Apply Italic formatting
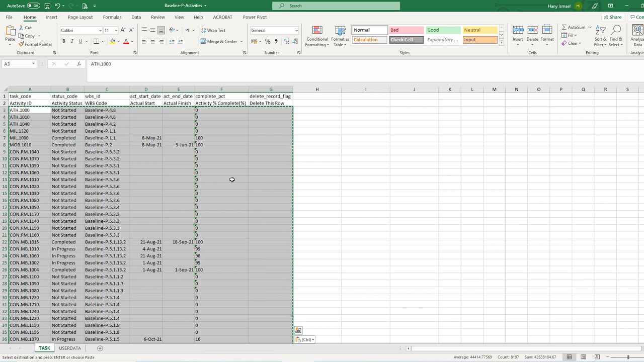The height and width of the screenshot is (362, 644). [x=72, y=41]
